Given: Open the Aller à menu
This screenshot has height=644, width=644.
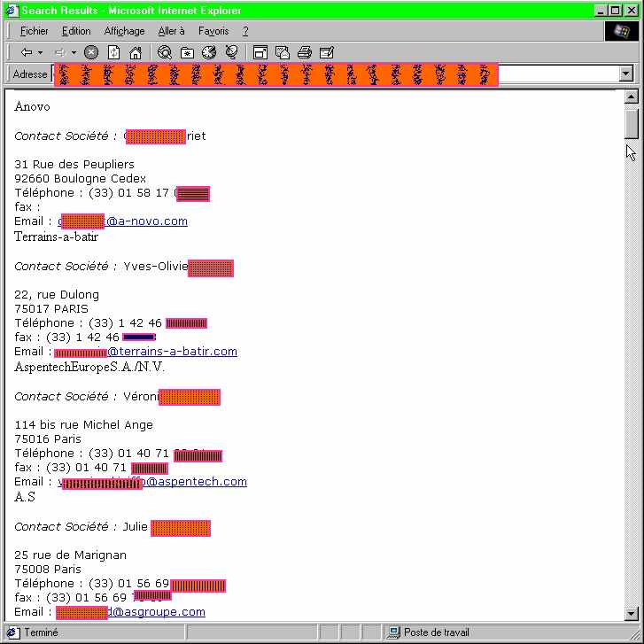Looking at the screenshot, I should (x=171, y=31).
